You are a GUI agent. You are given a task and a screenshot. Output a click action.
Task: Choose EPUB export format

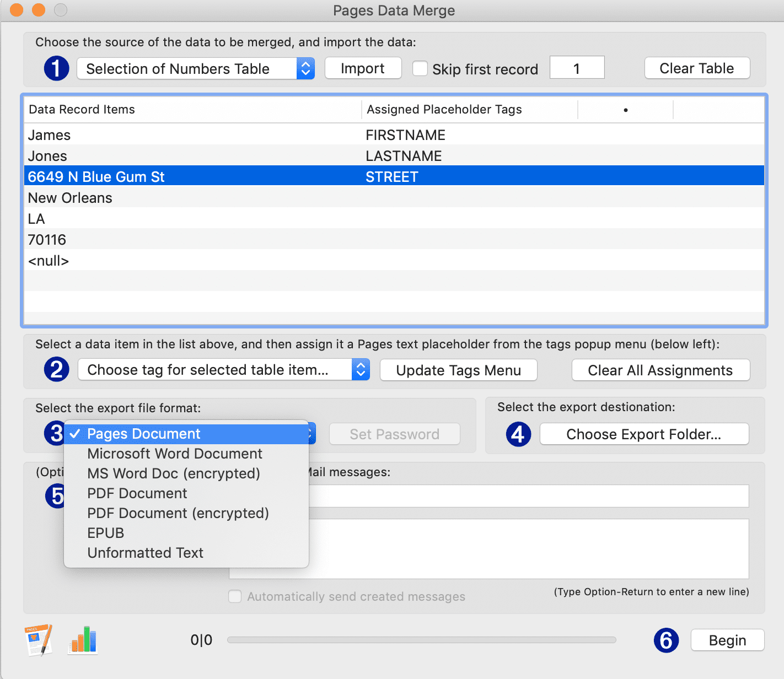click(x=186, y=533)
